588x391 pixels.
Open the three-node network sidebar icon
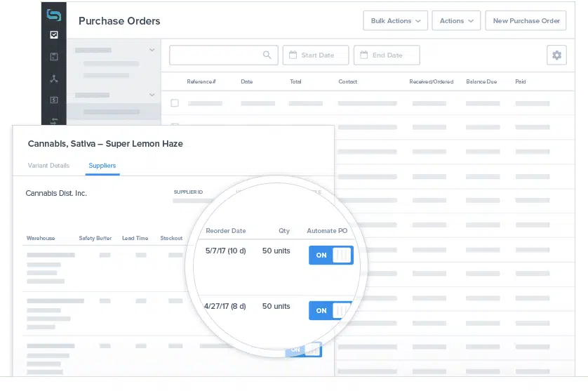pos(54,79)
